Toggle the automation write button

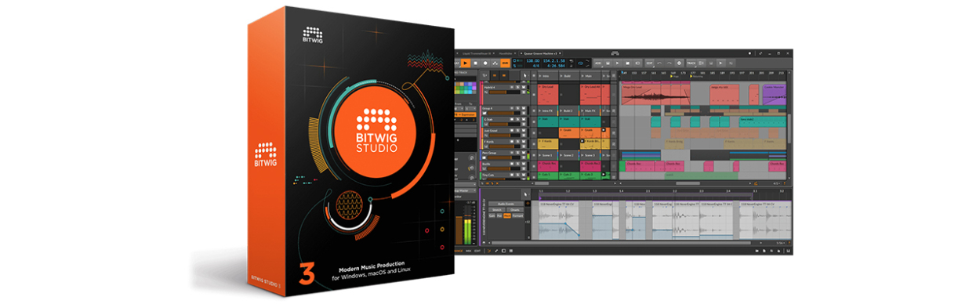tap(495, 63)
